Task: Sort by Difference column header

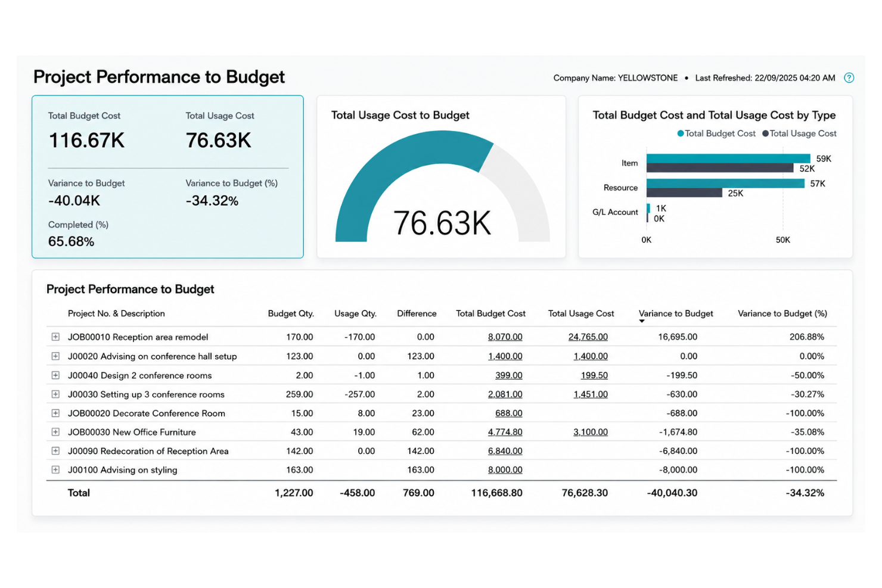Action: [x=417, y=313]
